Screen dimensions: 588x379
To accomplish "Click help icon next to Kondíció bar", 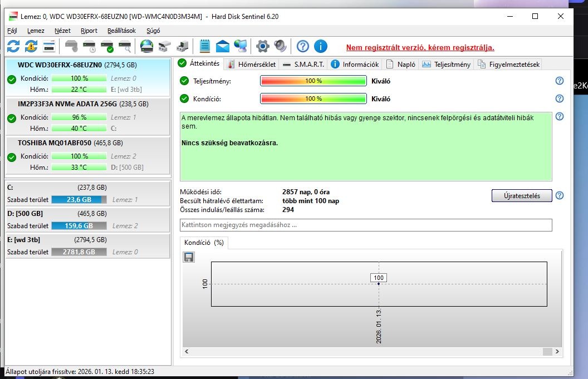I will (560, 99).
